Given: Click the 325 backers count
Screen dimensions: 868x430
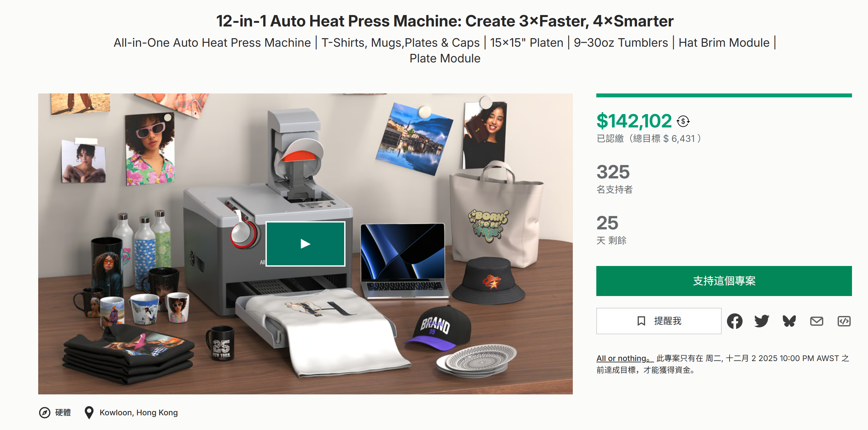Looking at the screenshot, I should [613, 172].
